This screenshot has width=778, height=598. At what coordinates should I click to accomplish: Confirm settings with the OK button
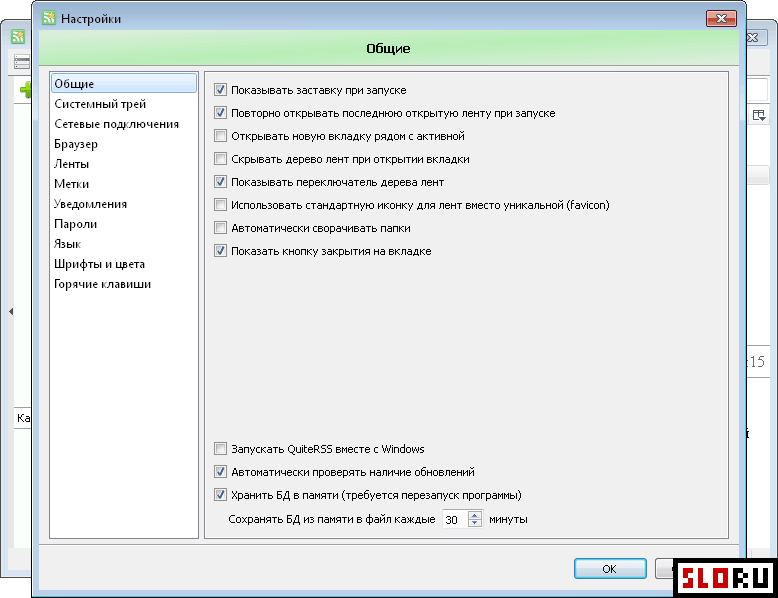coord(610,569)
